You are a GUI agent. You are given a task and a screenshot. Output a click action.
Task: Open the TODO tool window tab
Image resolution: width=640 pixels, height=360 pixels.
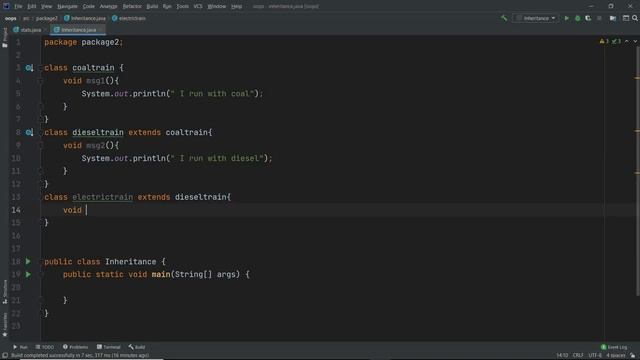pos(45,347)
